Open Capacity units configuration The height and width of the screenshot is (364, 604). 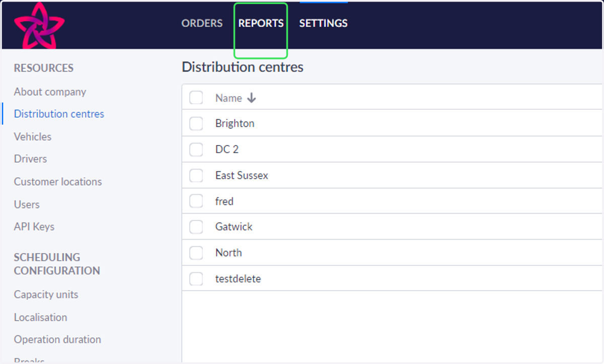(46, 295)
